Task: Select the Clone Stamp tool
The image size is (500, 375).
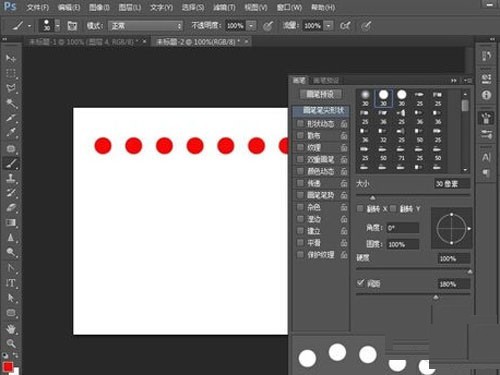Action: coord(11,178)
